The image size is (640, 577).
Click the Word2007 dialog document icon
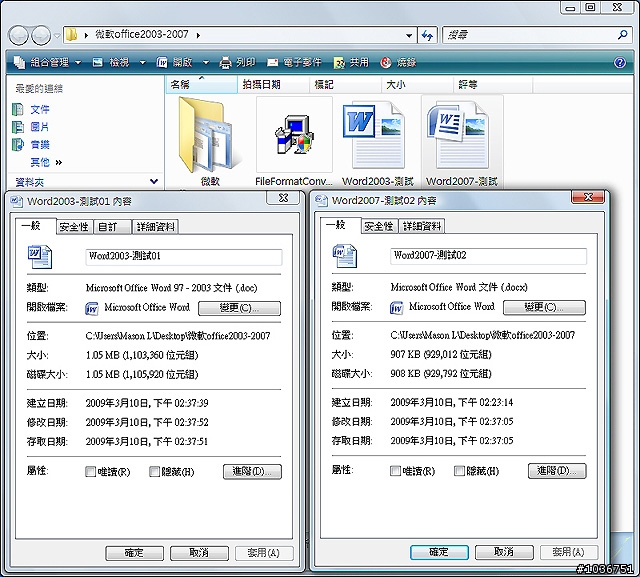click(345, 256)
